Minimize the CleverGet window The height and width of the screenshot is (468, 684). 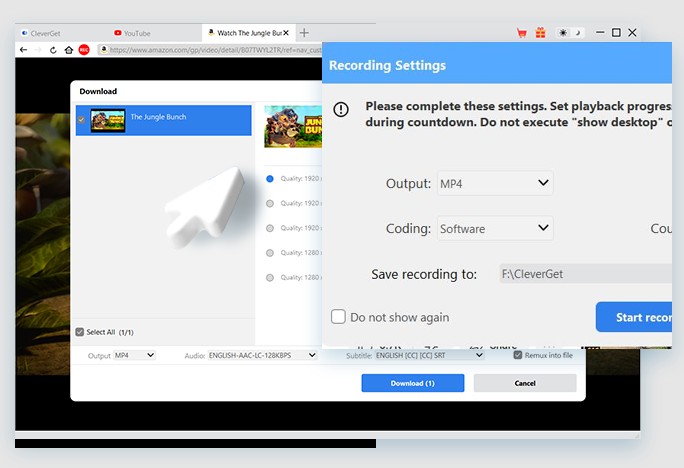[x=600, y=32]
